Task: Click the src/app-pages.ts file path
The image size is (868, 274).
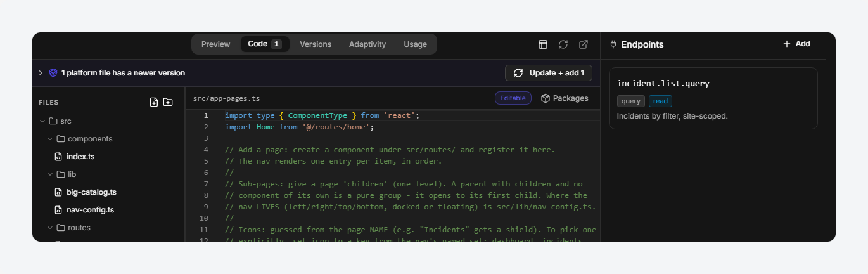Action: [x=226, y=99]
